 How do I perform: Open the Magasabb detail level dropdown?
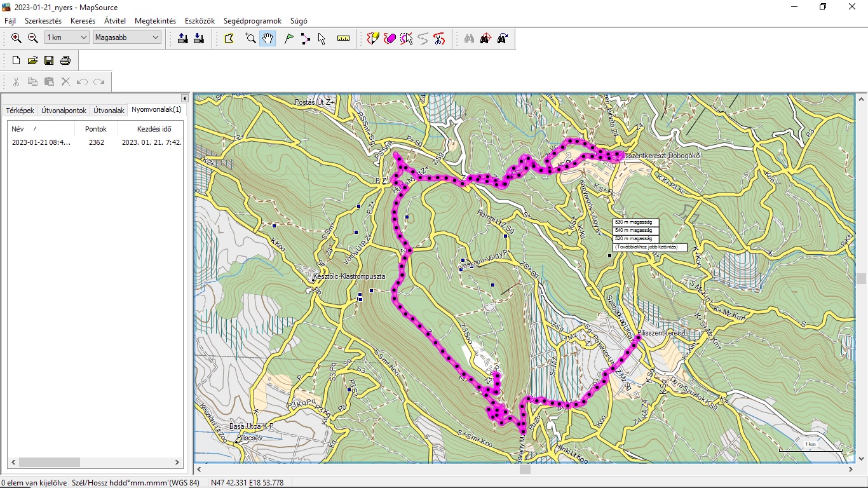tap(128, 37)
